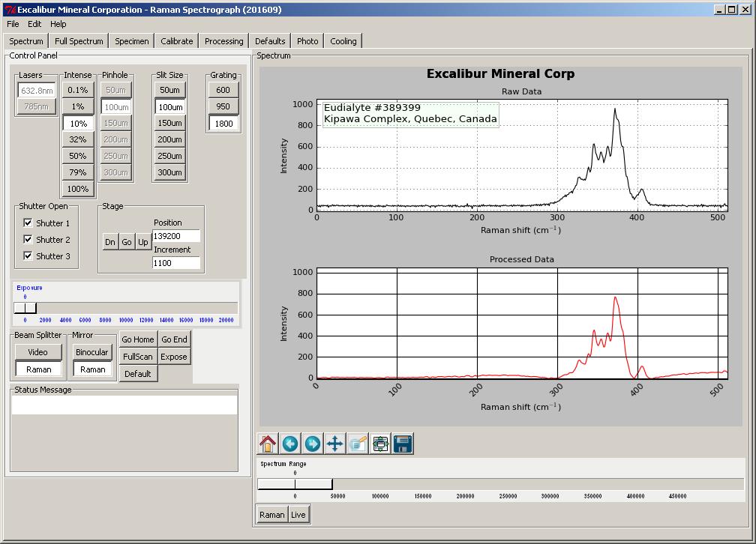756x544 pixels.
Task: Uncheck the Shutter 1 checkbox
Action: point(28,223)
